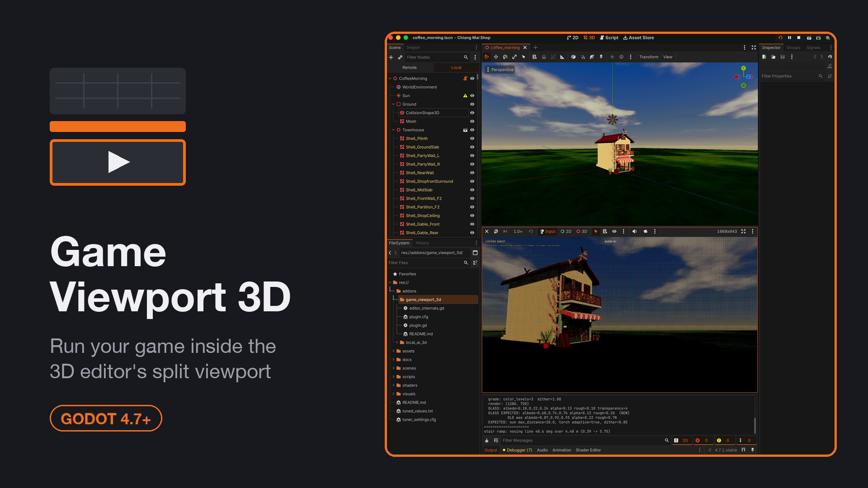868x488 pixels.
Task: Open the Townhouse scene clapper icon
Action: (x=465, y=130)
